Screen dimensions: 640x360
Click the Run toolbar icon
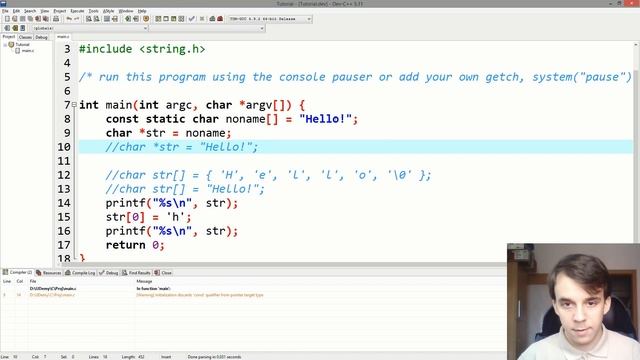[x=166, y=19]
